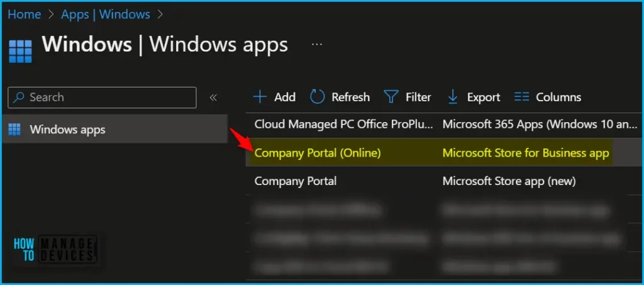
Task: Click the Windows apps sidebar grid icon
Action: [x=14, y=130]
